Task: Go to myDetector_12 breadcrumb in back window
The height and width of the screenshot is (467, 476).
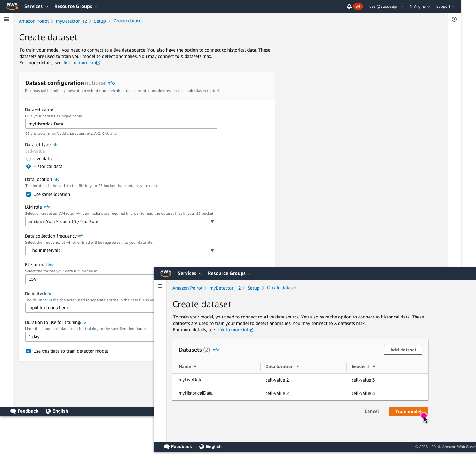Action: pos(72,21)
